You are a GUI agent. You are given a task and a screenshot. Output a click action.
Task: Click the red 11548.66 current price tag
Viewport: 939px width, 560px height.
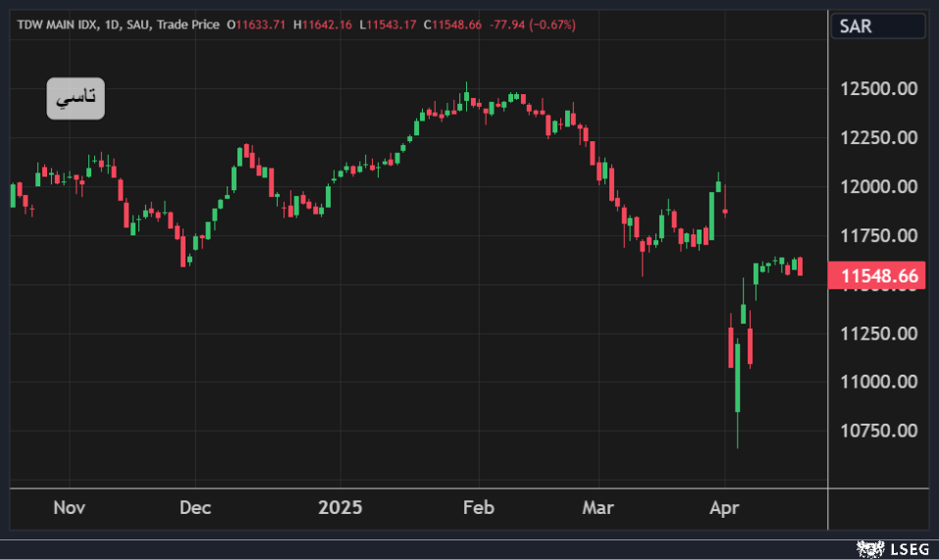click(877, 277)
